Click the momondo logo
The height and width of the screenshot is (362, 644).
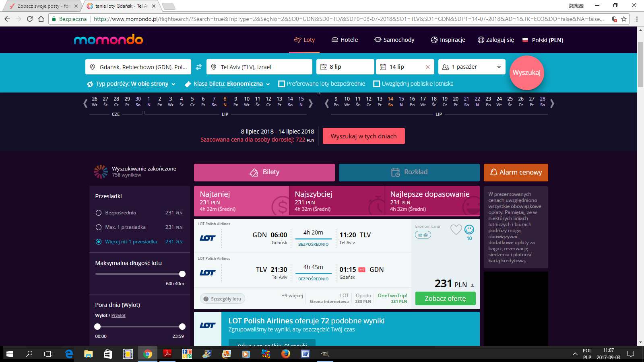point(108,39)
